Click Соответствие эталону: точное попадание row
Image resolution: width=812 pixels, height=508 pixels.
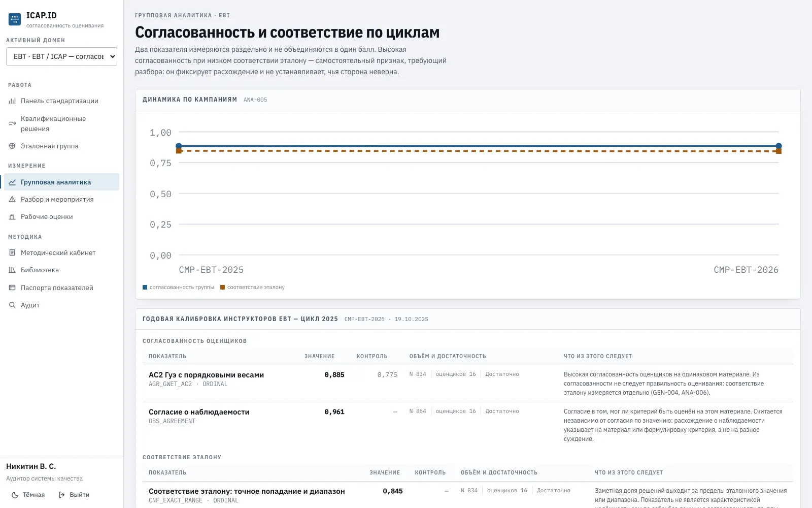click(x=467, y=495)
